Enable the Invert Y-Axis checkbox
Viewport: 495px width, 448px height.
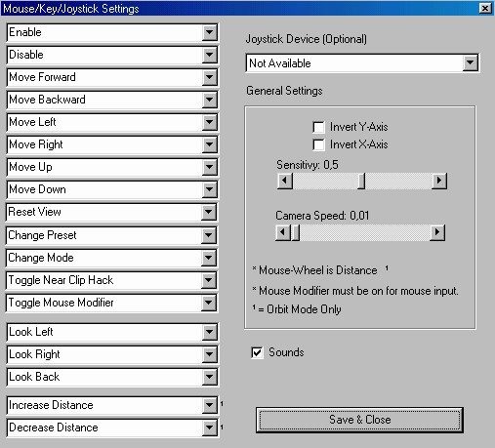pyautogui.click(x=318, y=127)
